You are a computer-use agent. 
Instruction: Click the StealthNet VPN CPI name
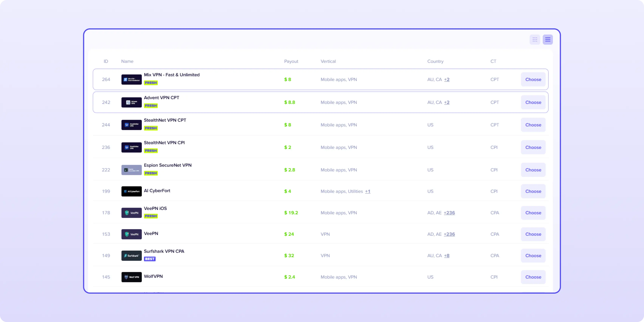tap(164, 142)
